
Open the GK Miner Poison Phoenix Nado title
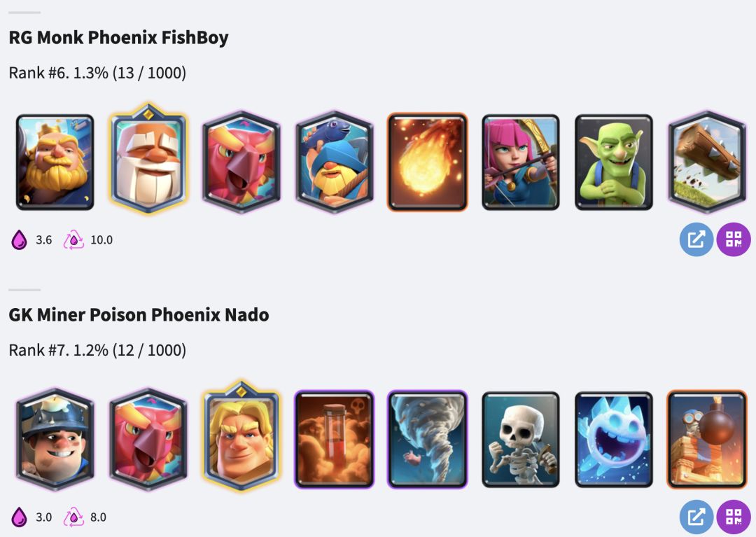pyautogui.click(x=139, y=315)
